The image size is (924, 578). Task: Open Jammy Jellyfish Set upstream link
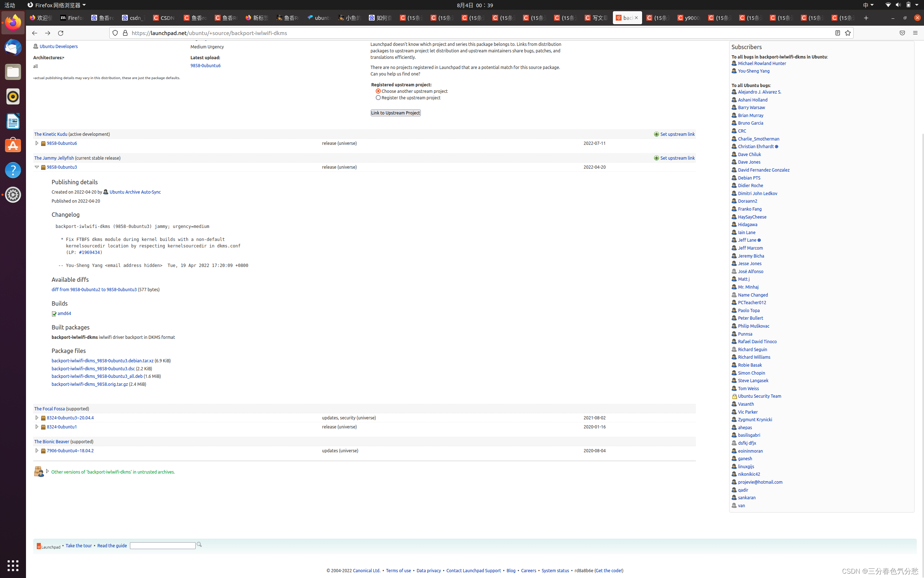point(677,158)
